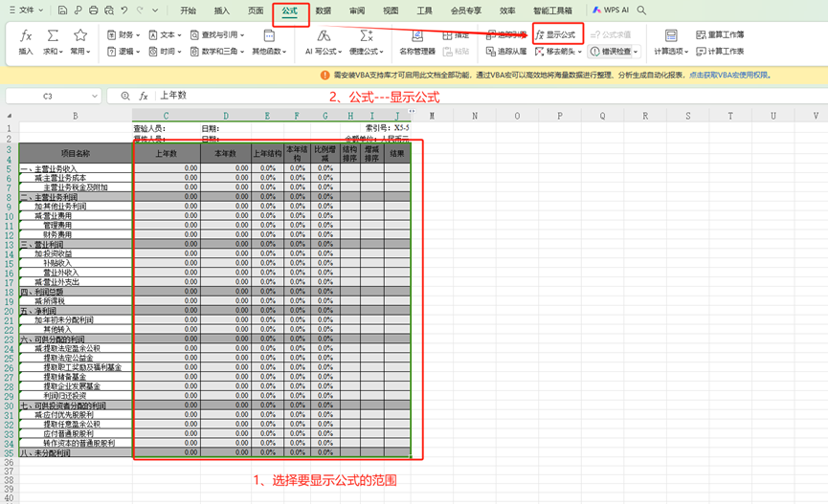Click the Save icon in quick access toolbar

pyautogui.click(x=62, y=10)
